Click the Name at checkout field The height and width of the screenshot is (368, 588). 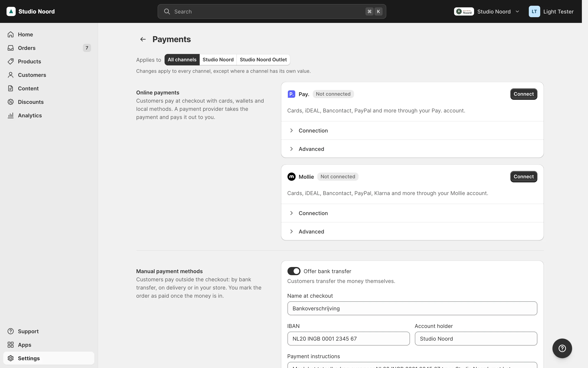click(412, 308)
